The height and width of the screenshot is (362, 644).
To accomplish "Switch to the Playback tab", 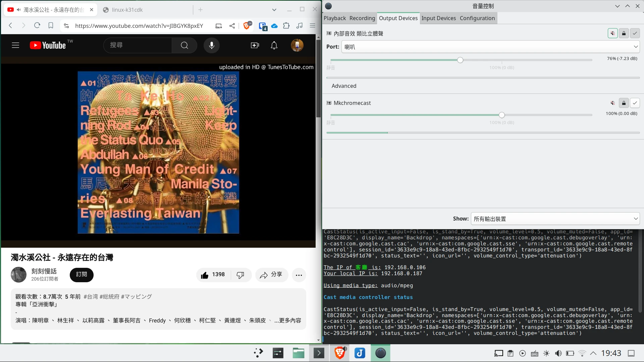I will point(334,18).
